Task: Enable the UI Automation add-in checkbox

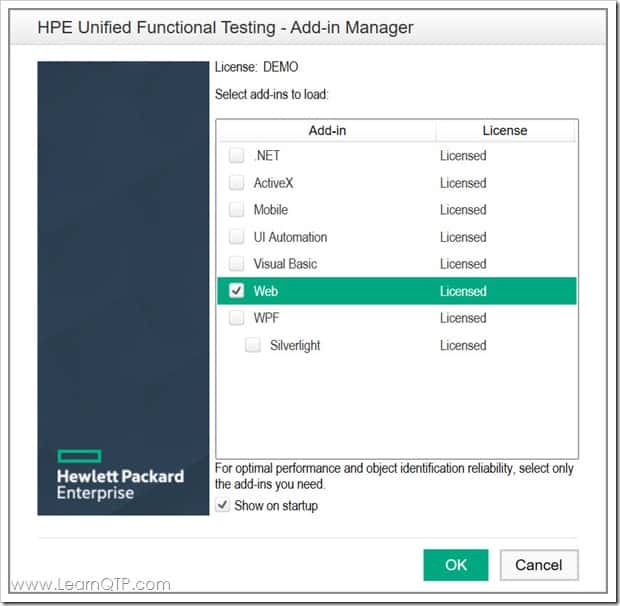Action: (236, 237)
